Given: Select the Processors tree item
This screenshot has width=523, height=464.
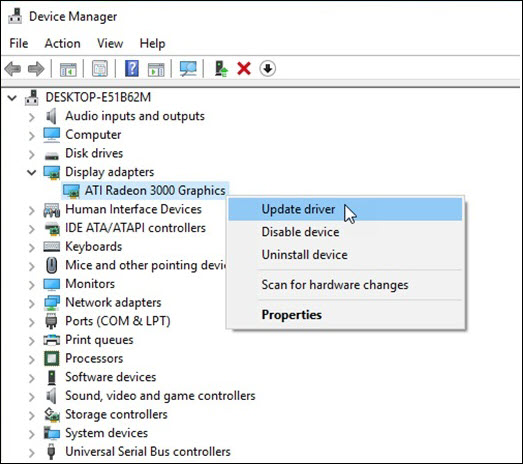Looking at the screenshot, I should [94, 359].
